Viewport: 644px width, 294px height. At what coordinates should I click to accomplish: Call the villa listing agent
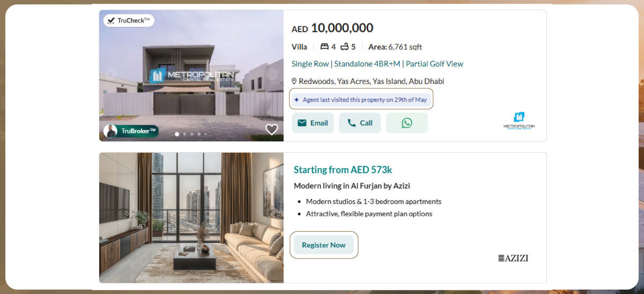click(360, 123)
